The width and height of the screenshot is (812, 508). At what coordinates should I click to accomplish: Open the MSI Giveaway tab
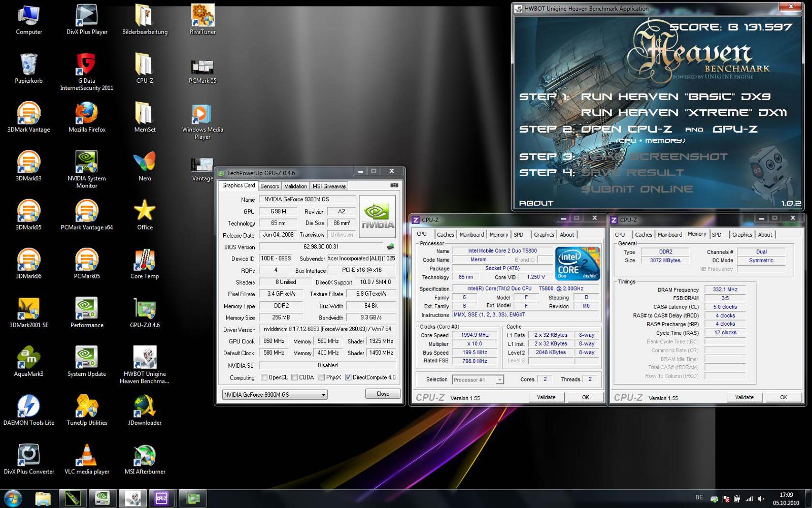click(329, 186)
